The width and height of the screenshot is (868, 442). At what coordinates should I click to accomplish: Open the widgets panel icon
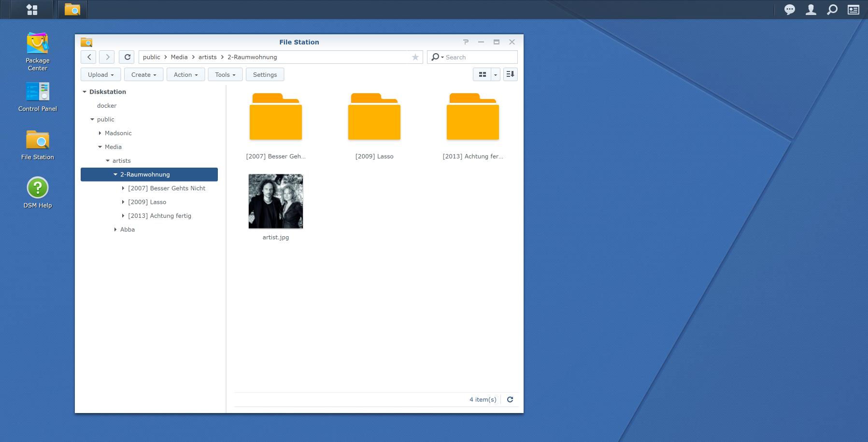(x=854, y=10)
